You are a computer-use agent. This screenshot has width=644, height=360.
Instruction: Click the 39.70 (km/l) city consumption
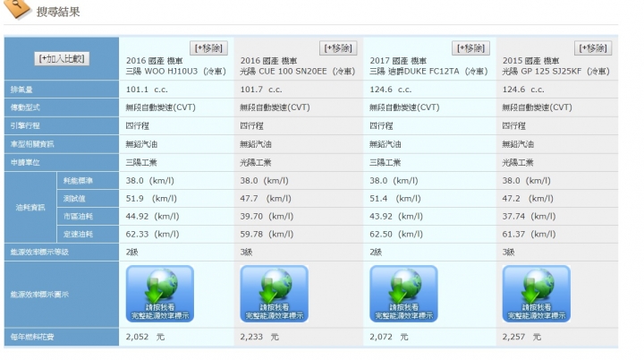(267, 217)
